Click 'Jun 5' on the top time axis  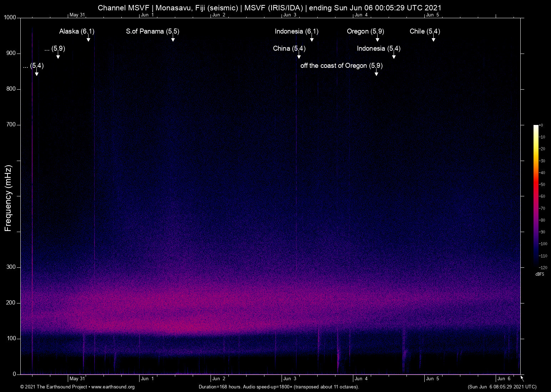point(433,15)
